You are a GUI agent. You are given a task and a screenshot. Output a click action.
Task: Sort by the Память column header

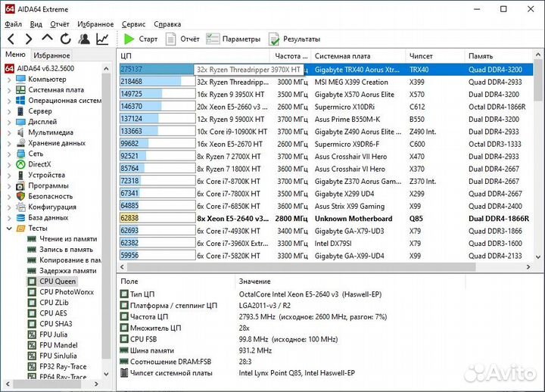(498, 56)
